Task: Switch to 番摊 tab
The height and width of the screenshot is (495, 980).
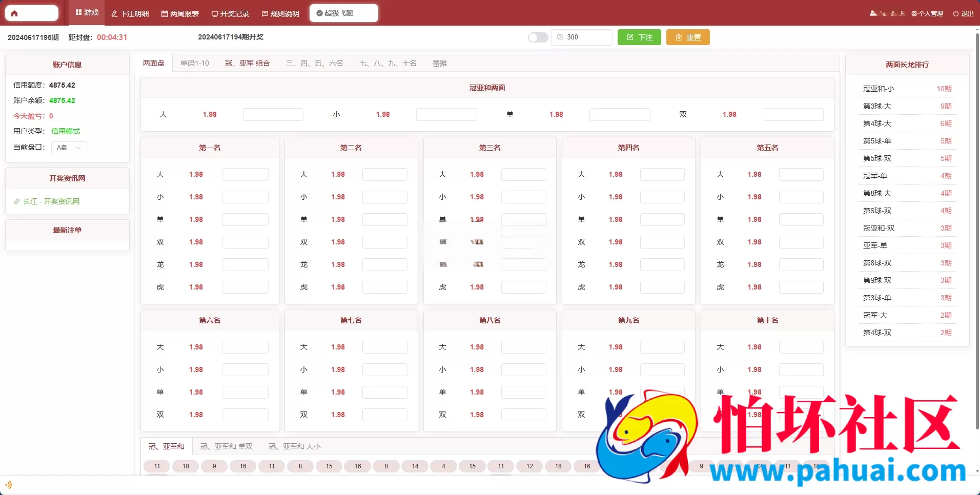Action: pos(440,63)
